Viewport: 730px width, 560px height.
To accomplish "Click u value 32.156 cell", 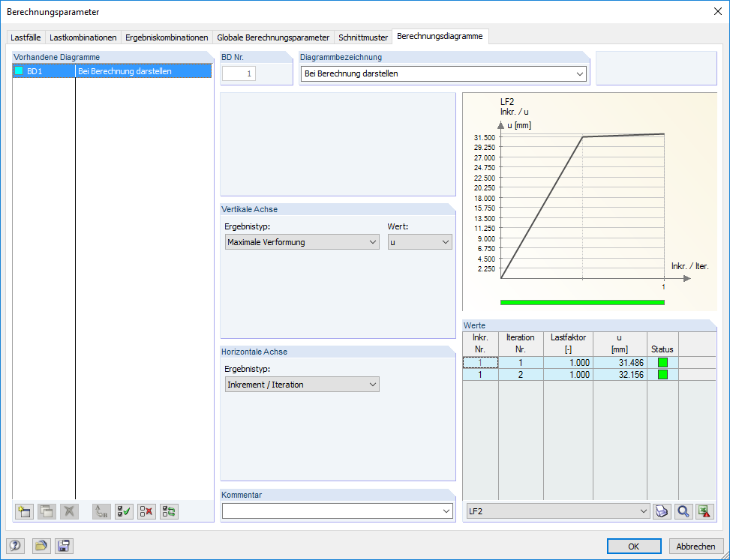I will point(620,375).
